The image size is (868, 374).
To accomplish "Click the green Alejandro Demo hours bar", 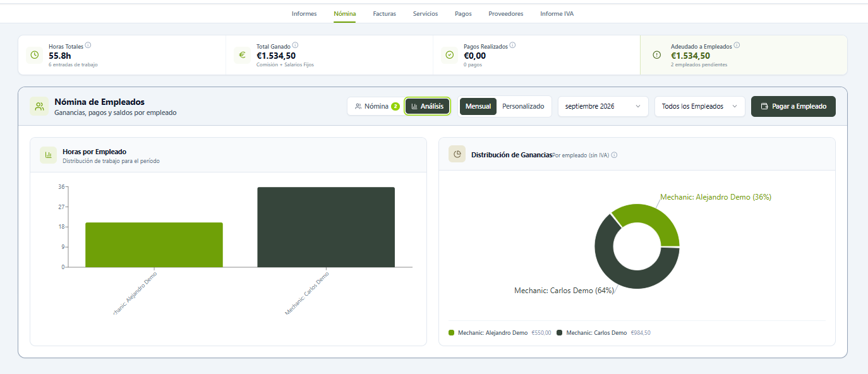I will click(154, 244).
